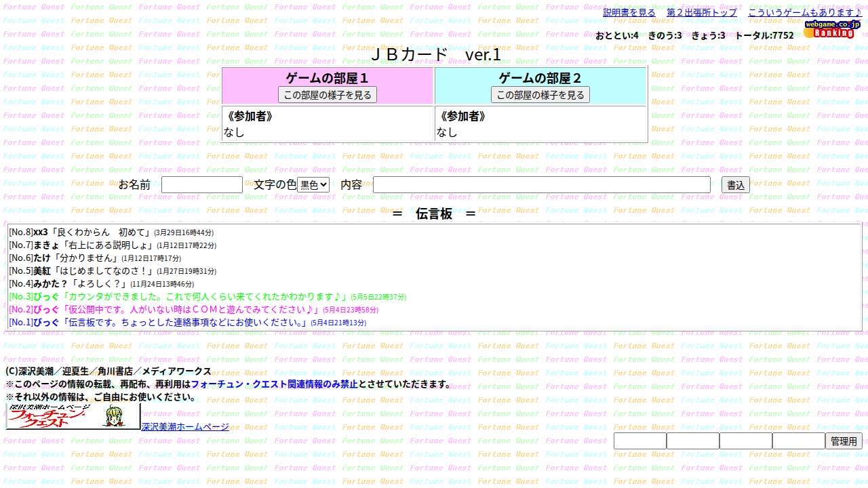
Task: Click the 管理用 admin button
Action: 844,441
